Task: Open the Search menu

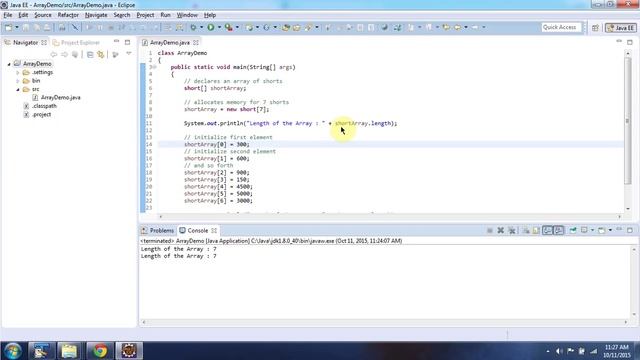Action: coord(122,15)
